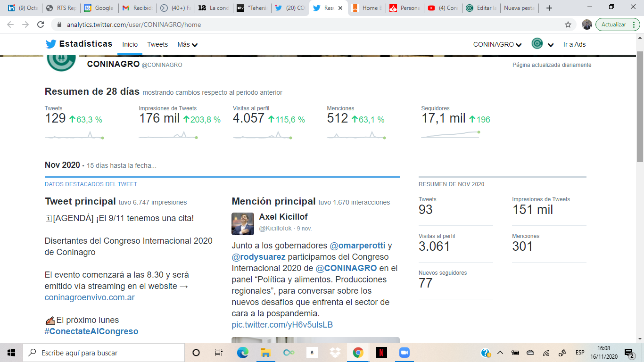Reload the page using the refresh icon
This screenshot has height=362, width=644.
41,25
